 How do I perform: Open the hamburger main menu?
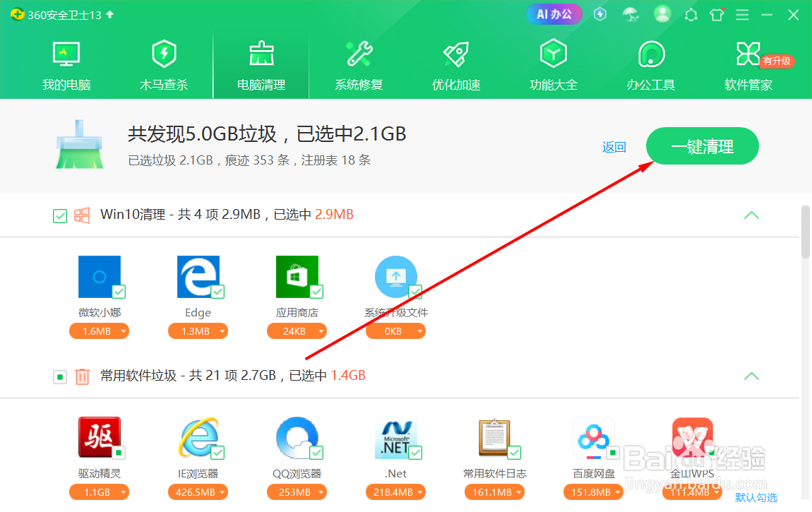pos(742,14)
